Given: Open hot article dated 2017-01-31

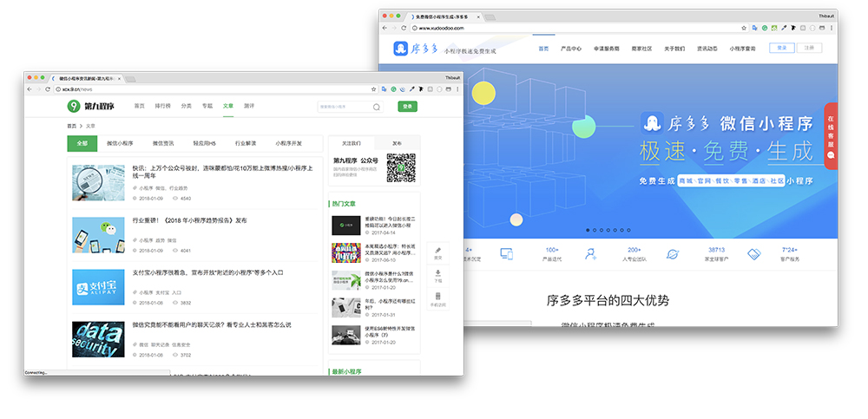Looking at the screenshot, I should [373, 308].
